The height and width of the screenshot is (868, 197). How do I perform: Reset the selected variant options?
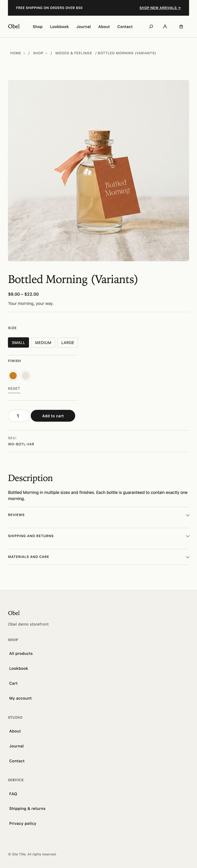click(14, 388)
